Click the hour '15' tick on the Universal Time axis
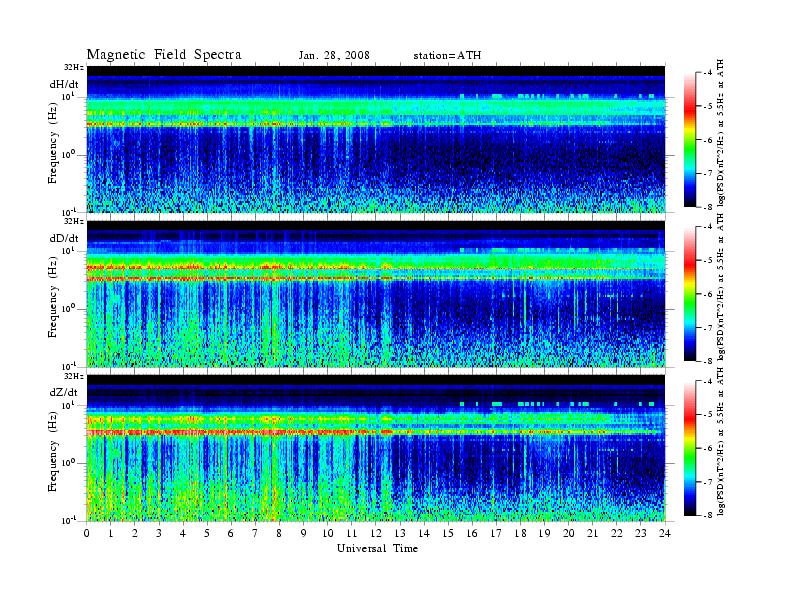792x612 pixels. (448, 534)
